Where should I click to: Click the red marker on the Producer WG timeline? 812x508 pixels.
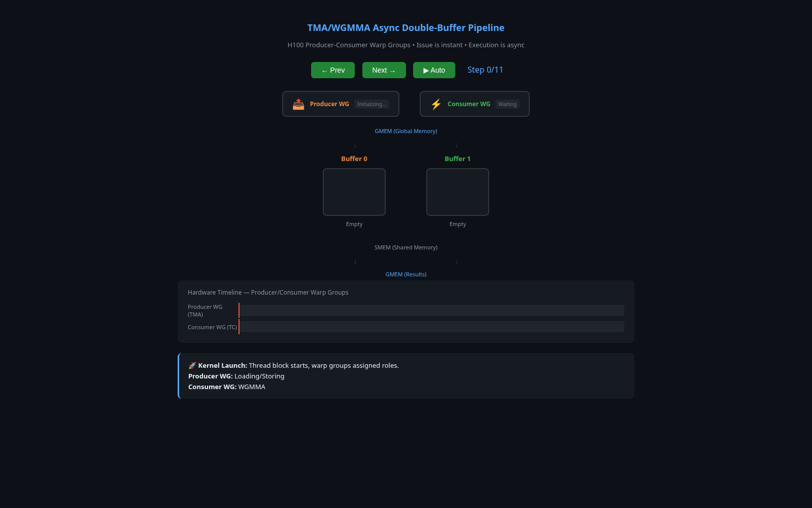[x=239, y=310]
